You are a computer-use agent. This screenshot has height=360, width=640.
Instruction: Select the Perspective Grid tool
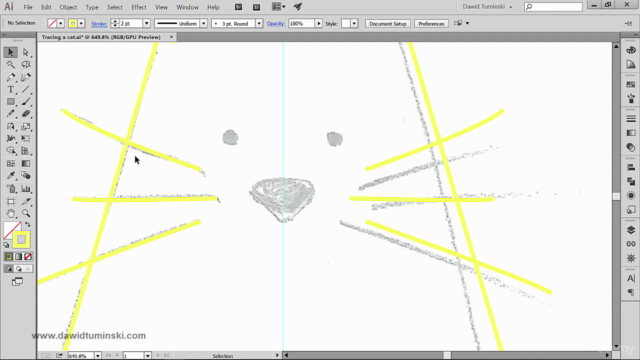pyautogui.click(x=26, y=151)
